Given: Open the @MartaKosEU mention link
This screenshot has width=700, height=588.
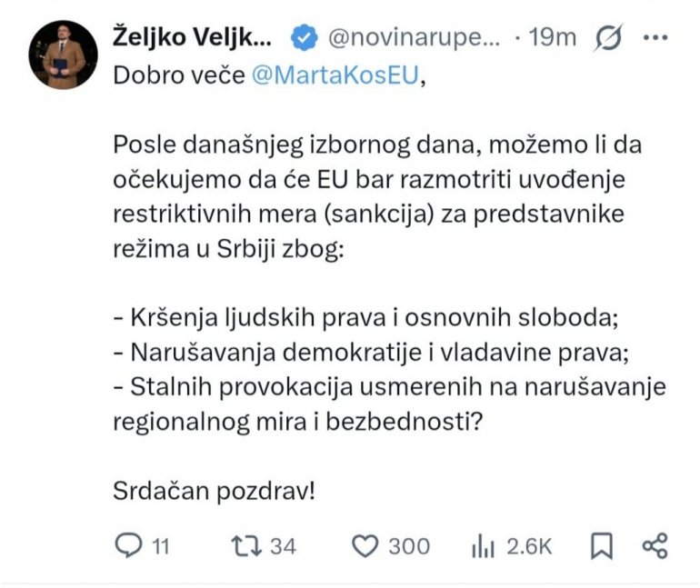Looking at the screenshot, I should [335, 75].
